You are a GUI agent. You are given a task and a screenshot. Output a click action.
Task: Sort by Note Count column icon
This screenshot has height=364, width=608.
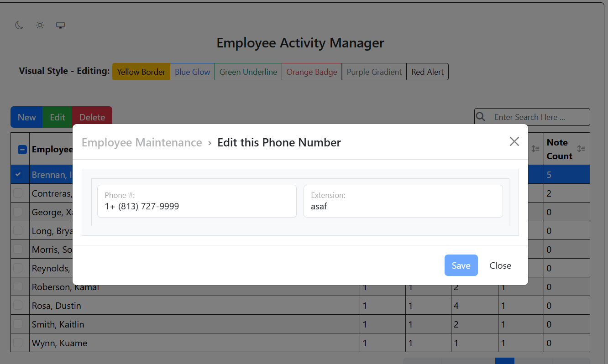(x=581, y=149)
